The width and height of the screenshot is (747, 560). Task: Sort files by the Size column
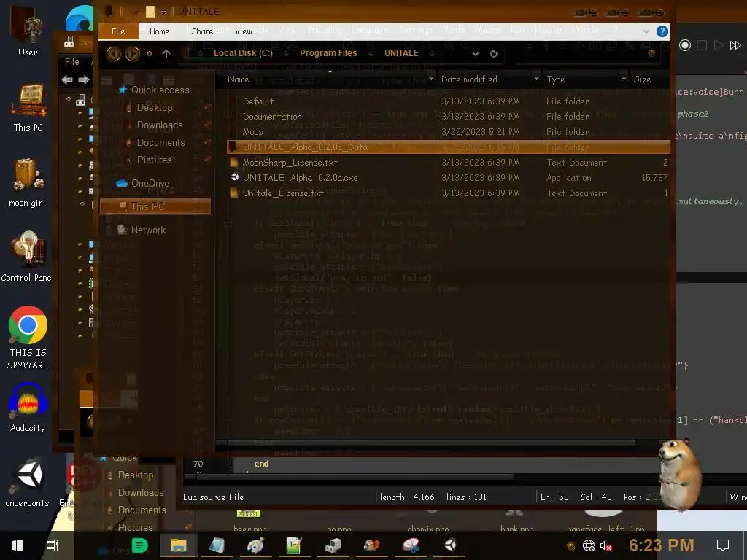coord(642,79)
